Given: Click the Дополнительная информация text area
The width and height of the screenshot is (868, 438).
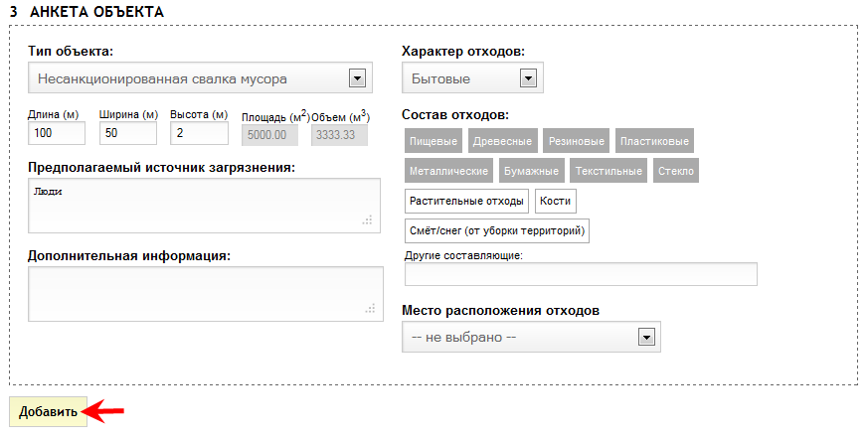Looking at the screenshot, I should (206, 294).
